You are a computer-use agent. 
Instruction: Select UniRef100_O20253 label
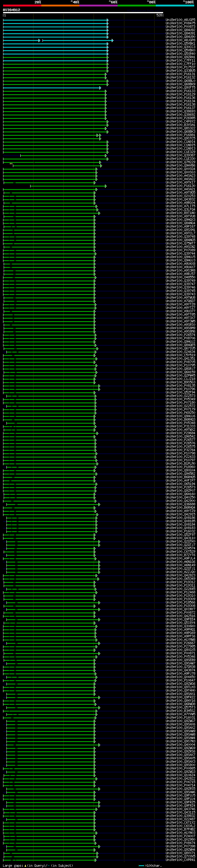pos(180,196)
